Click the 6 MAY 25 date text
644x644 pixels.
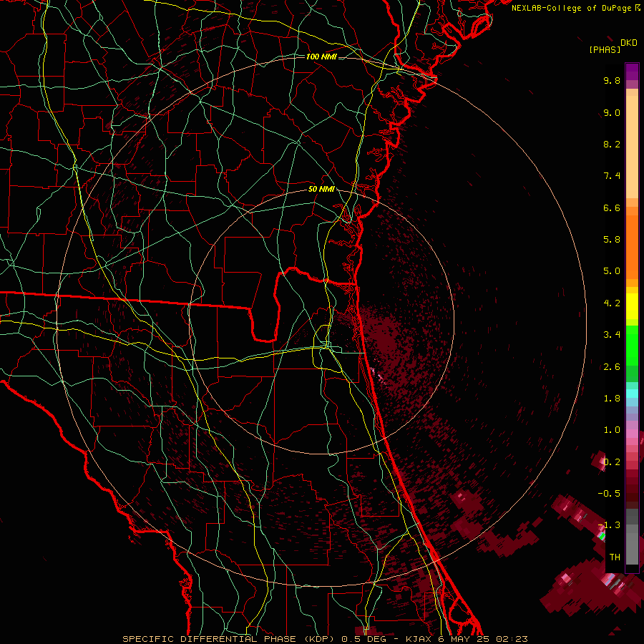pos(463,639)
